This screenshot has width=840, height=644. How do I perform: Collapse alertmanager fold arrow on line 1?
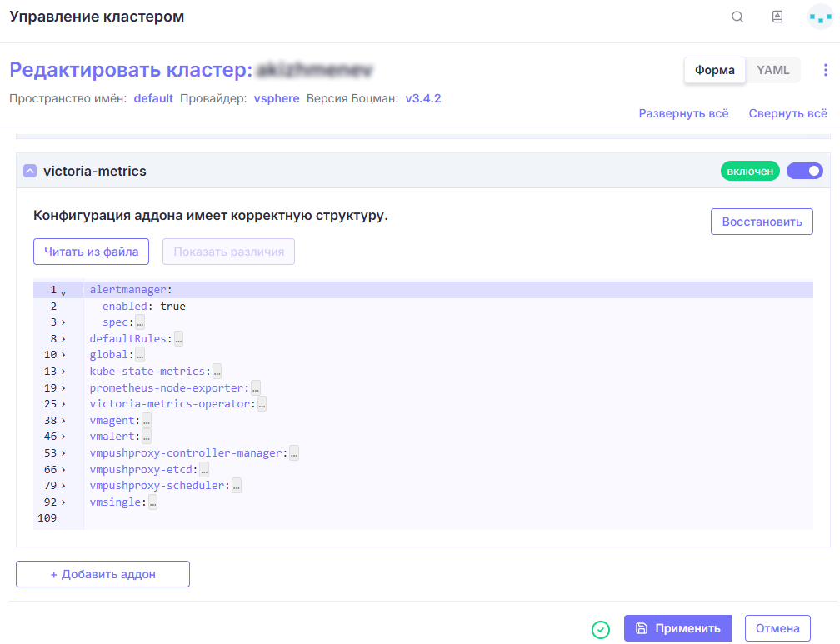(63, 292)
